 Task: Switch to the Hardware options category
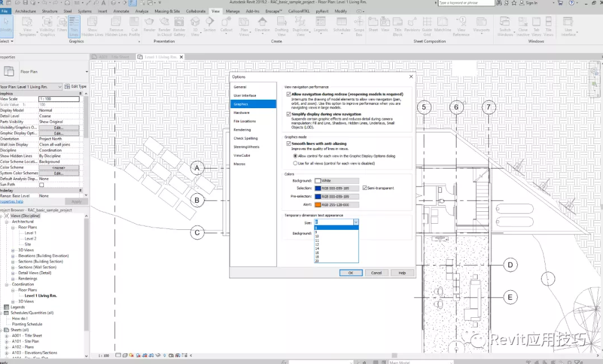pos(241,113)
